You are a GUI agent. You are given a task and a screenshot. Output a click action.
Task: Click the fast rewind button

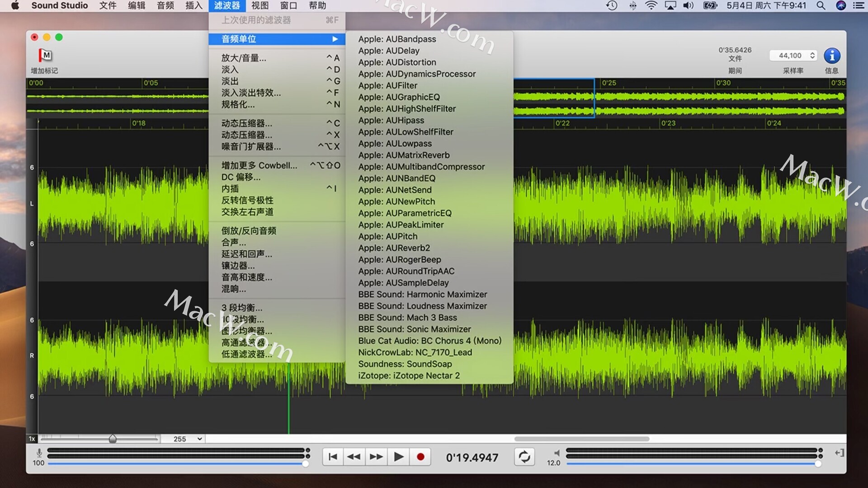pos(354,457)
